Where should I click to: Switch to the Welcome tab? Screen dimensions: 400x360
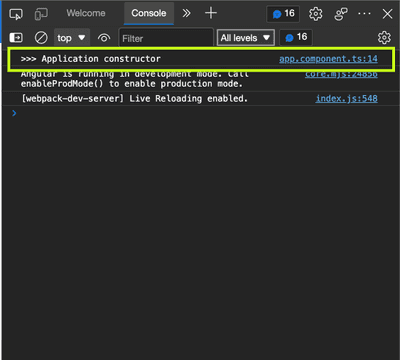86,13
